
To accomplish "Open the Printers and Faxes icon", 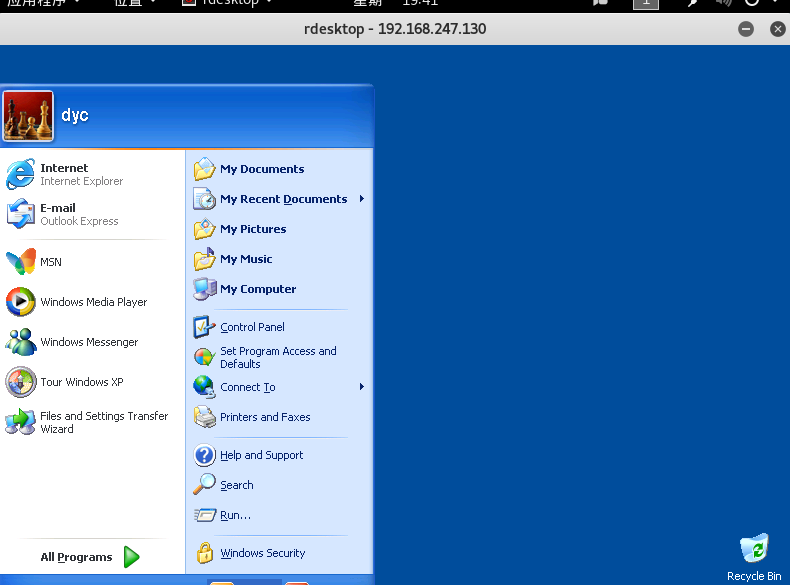I will [205, 417].
